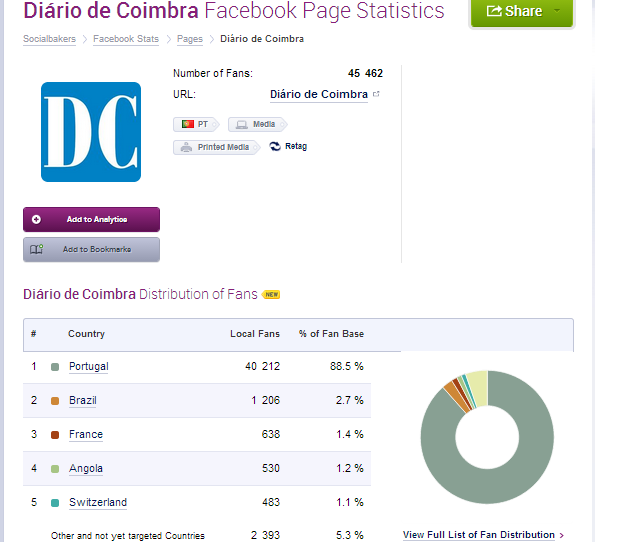The width and height of the screenshot is (640, 542).
Task: Click the Local Fans column header
Action: click(x=255, y=334)
